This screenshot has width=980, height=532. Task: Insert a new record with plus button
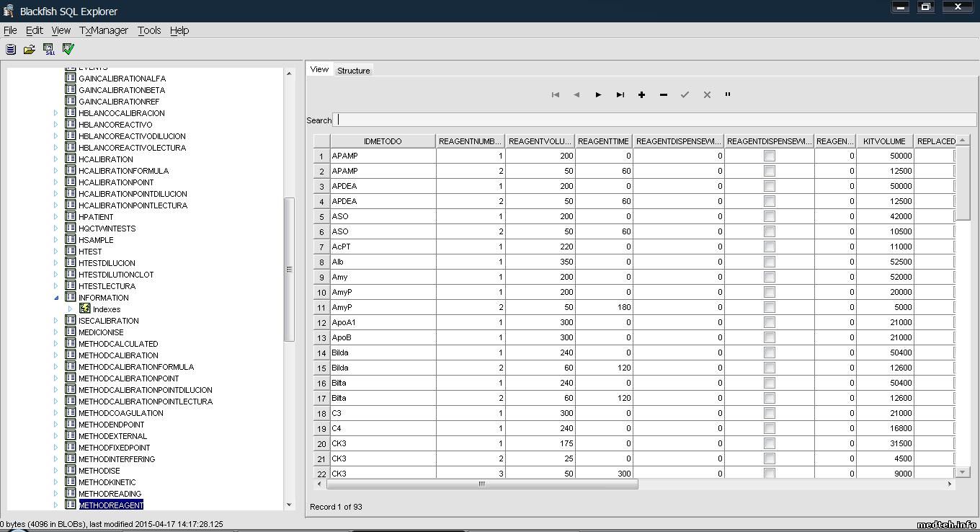tap(641, 94)
